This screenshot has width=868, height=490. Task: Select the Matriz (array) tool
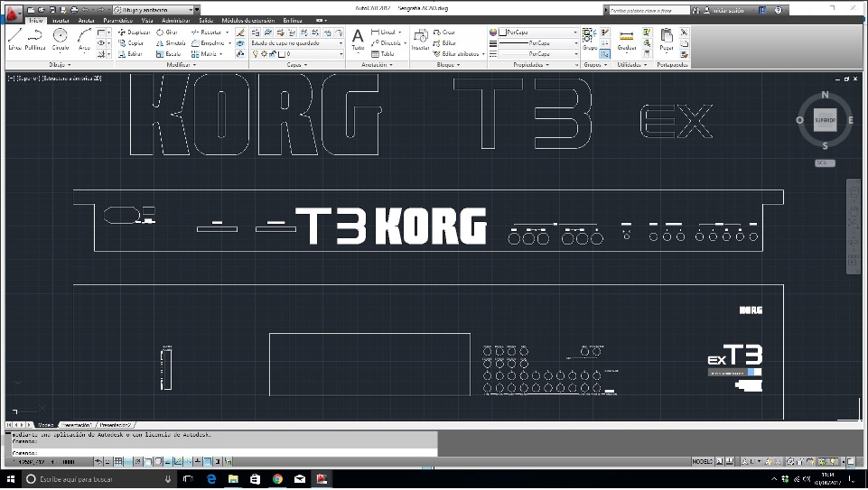pos(203,54)
